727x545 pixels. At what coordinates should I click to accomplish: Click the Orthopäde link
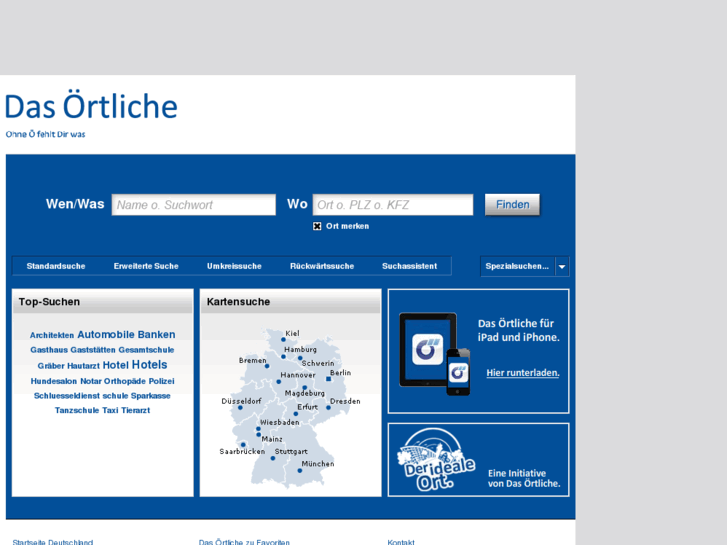(x=125, y=381)
